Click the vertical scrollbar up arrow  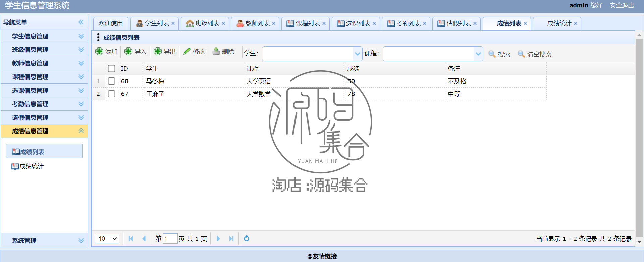(639, 35)
